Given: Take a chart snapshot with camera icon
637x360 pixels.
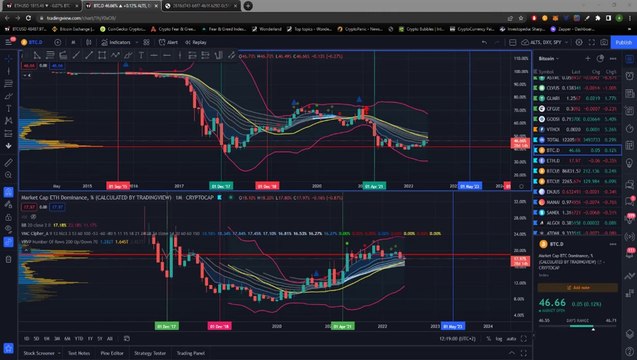Looking at the screenshot, I should (x=604, y=42).
